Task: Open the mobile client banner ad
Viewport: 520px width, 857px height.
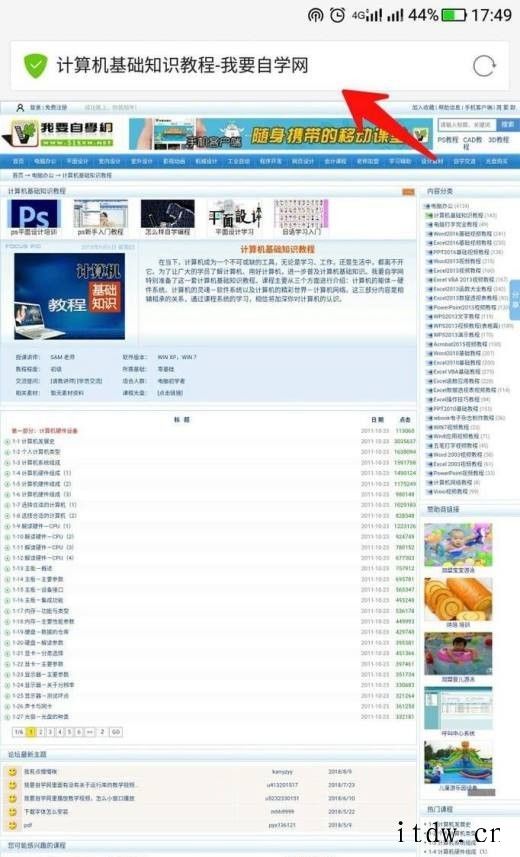Action: tap(279, 134)
